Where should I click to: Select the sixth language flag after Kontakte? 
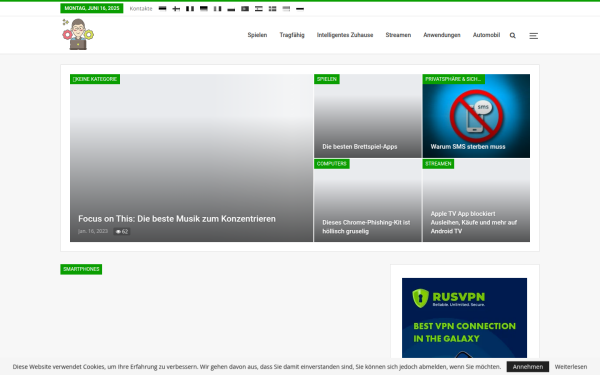[231, 8]
